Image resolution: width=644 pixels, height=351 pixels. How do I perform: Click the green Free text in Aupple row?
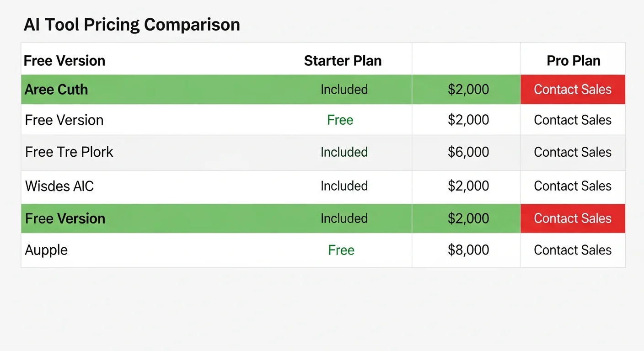(x=341, y=250)
